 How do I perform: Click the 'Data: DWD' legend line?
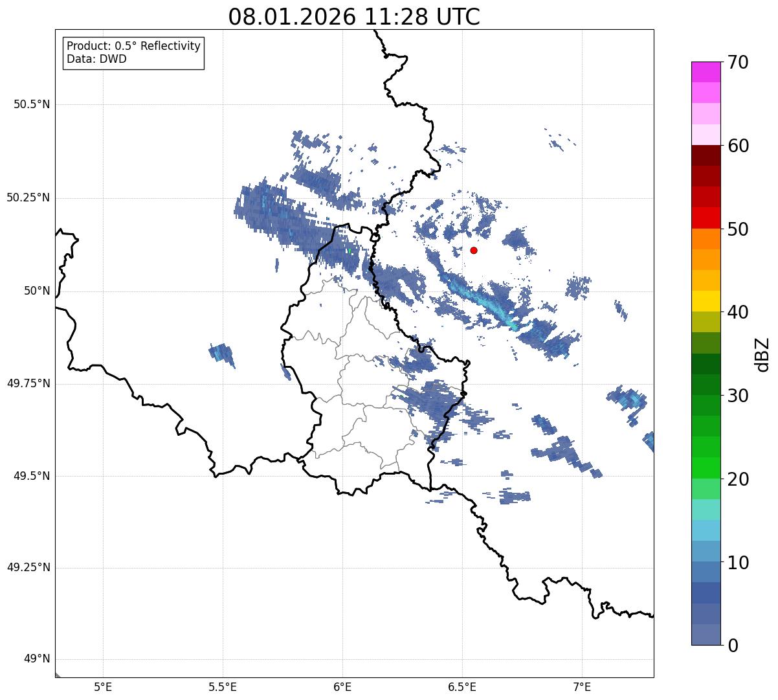click(x=96, y=60)
